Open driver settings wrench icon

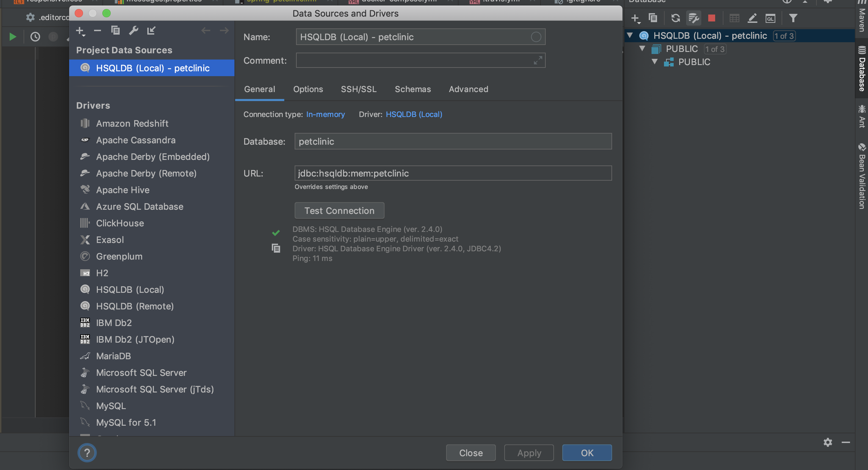tap(133, 31)
